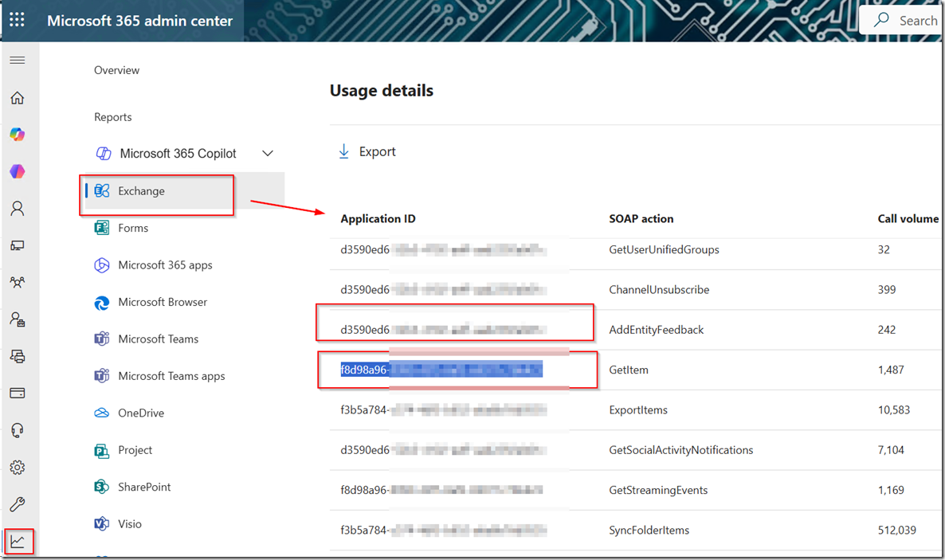Click call volume value 10,583
945x560 pixels.
tap(894, 410)
